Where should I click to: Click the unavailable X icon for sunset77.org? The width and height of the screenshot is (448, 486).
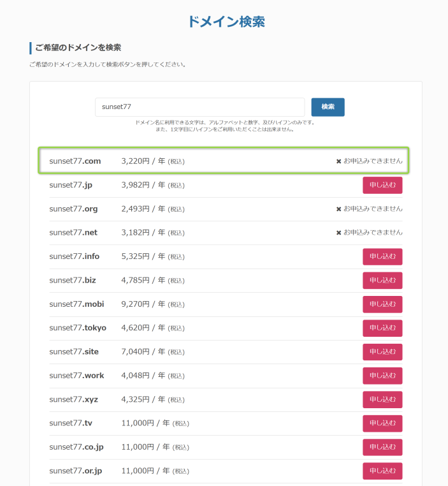point(339,209)
